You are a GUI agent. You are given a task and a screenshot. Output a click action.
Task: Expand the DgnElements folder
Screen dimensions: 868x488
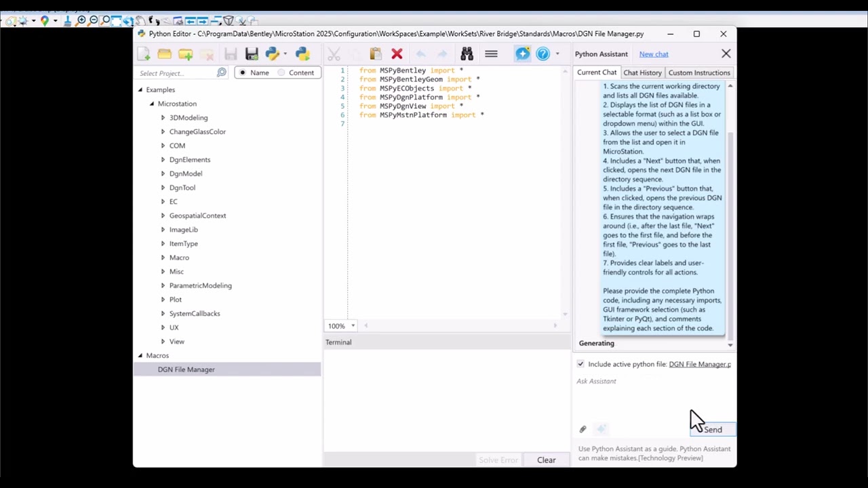click(163, 160)
